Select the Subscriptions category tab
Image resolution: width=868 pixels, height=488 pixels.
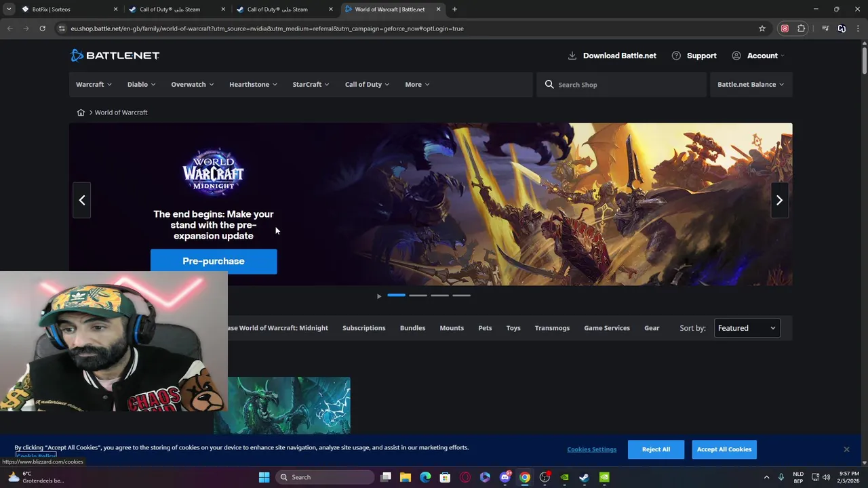[363, 328]
